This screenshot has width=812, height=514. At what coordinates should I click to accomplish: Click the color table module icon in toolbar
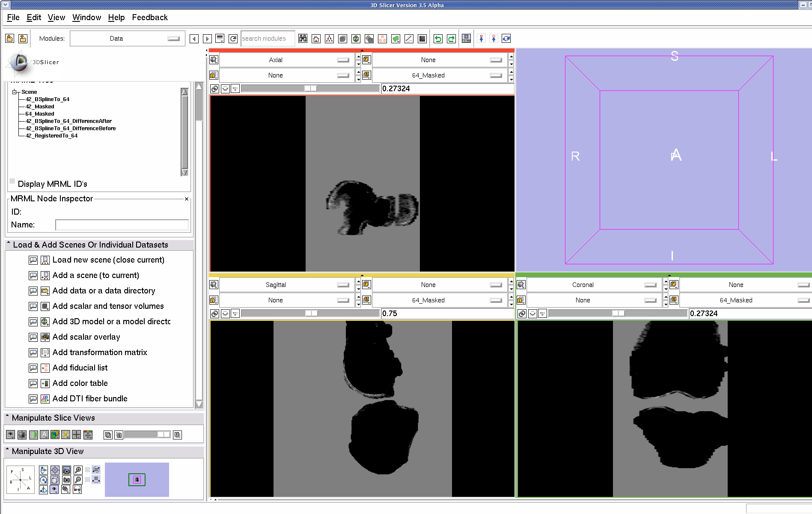pyautogui.click(x=422, y=39)
